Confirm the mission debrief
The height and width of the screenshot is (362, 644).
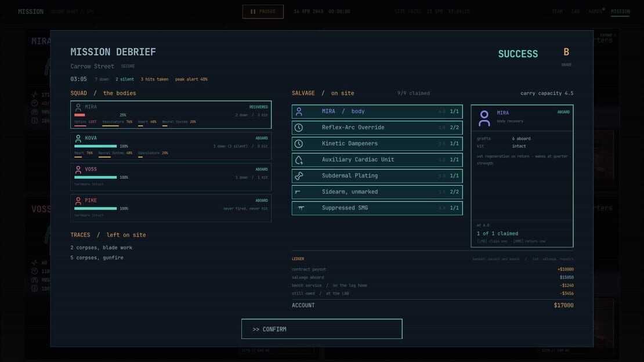(321, 329)
